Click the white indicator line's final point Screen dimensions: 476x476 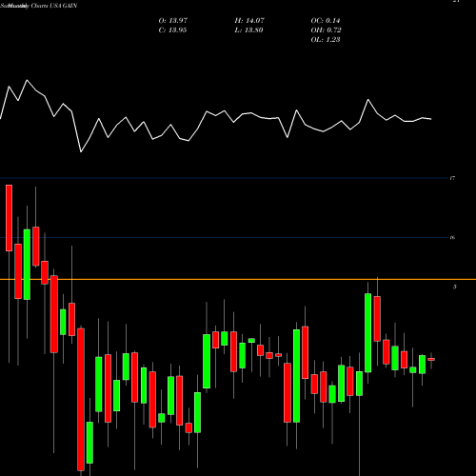[431, 119]
